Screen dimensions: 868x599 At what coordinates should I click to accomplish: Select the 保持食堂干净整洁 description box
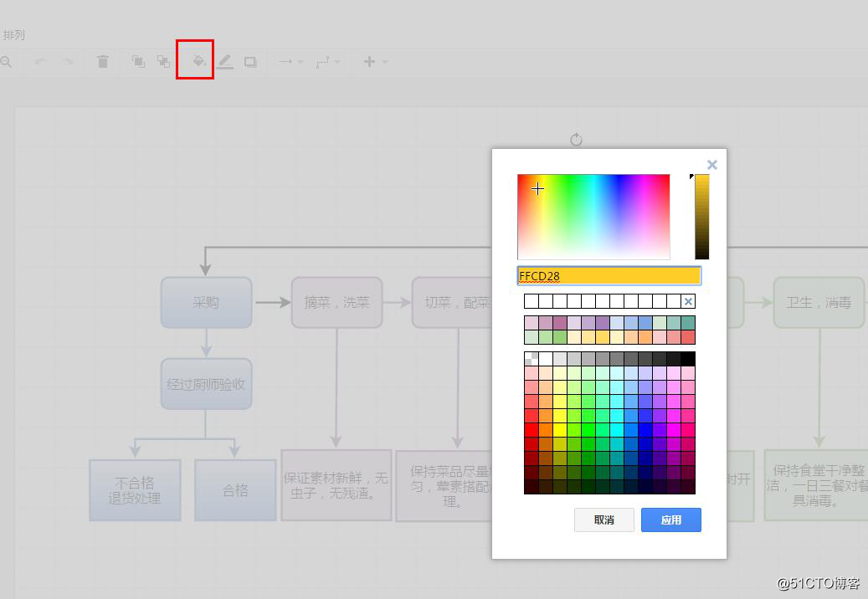coord(816,485)
